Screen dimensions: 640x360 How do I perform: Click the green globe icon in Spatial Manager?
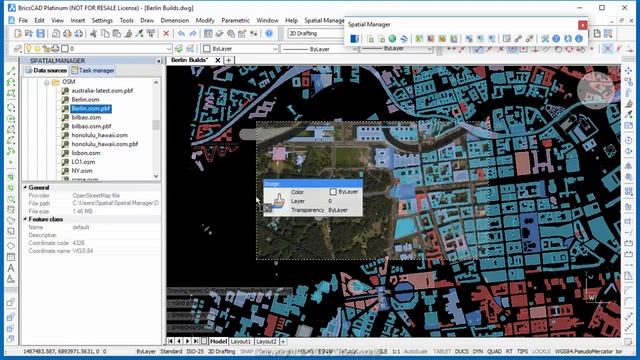click(392, 39)
